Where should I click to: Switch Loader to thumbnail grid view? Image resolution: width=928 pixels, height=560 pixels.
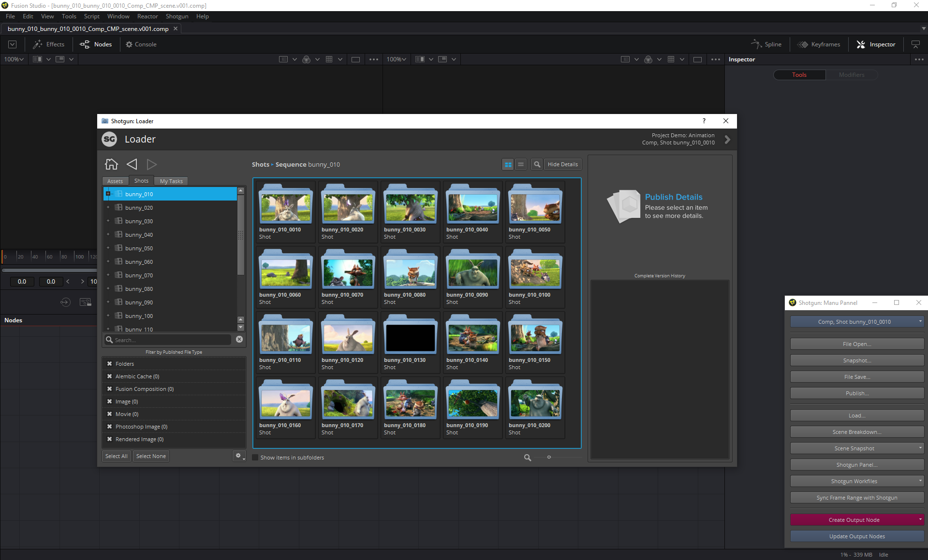(x=508, y=164)
